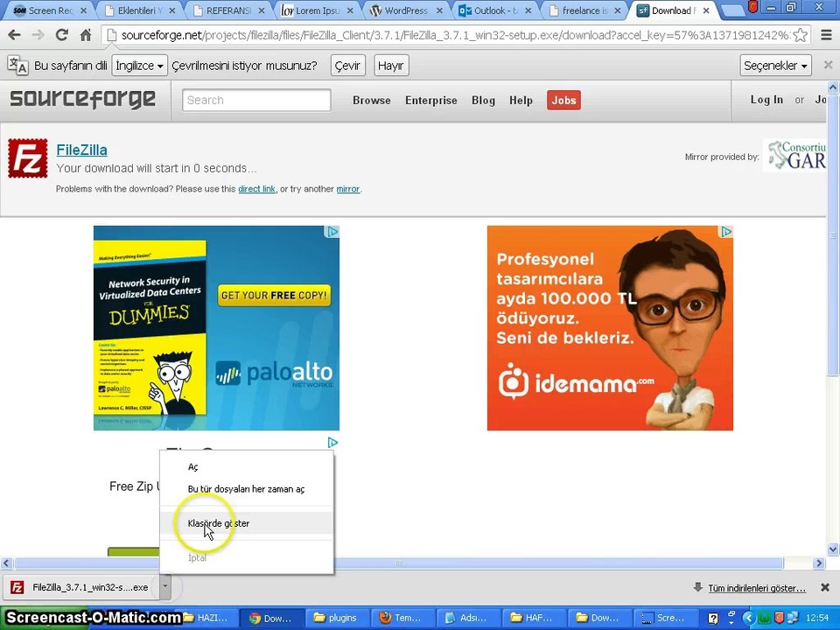
Task: Click the browser address bar
Action: click(454, 35)
